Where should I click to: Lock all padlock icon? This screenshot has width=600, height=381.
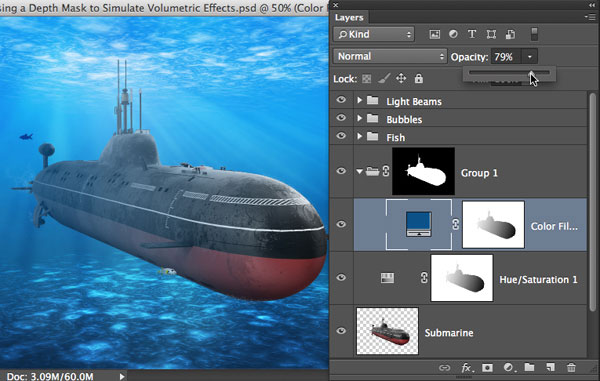(x=419, y=78)
